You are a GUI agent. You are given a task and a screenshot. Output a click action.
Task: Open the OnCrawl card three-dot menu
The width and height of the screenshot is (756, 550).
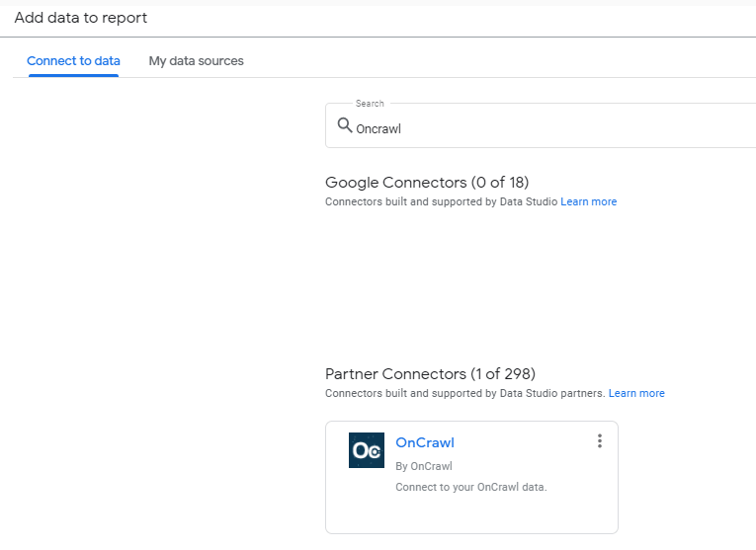599,441
